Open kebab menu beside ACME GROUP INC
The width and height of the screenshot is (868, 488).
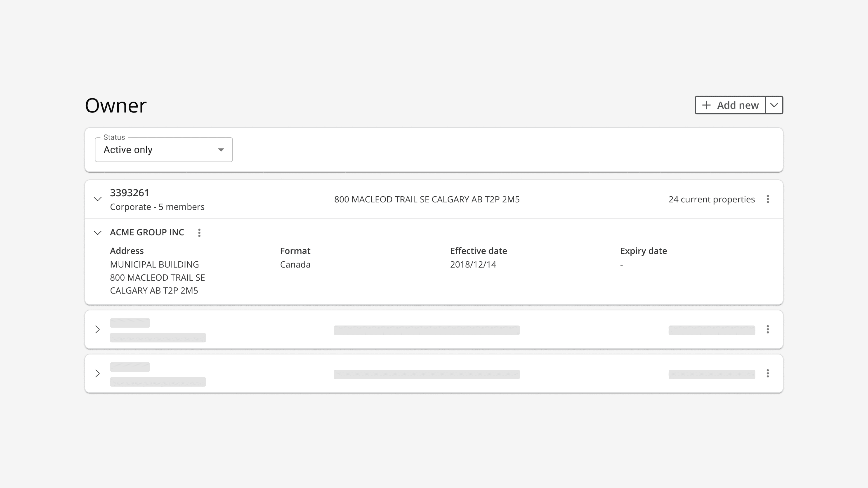[199, 233]
